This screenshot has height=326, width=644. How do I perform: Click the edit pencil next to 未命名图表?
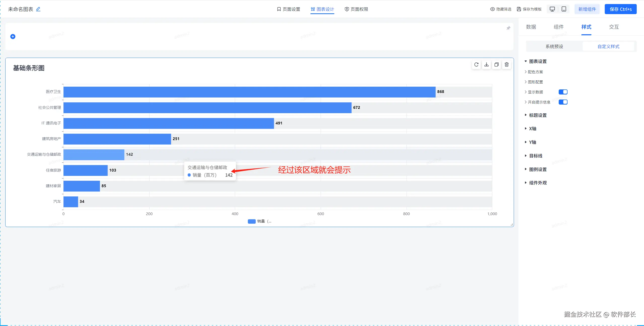[x=38, y=9]
